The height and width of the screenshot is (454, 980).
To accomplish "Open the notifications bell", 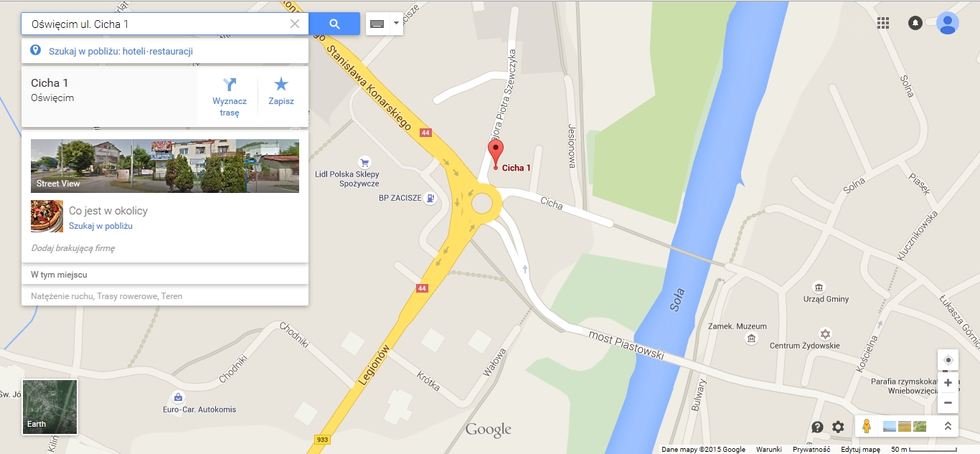I will click(x=915, y=23).
